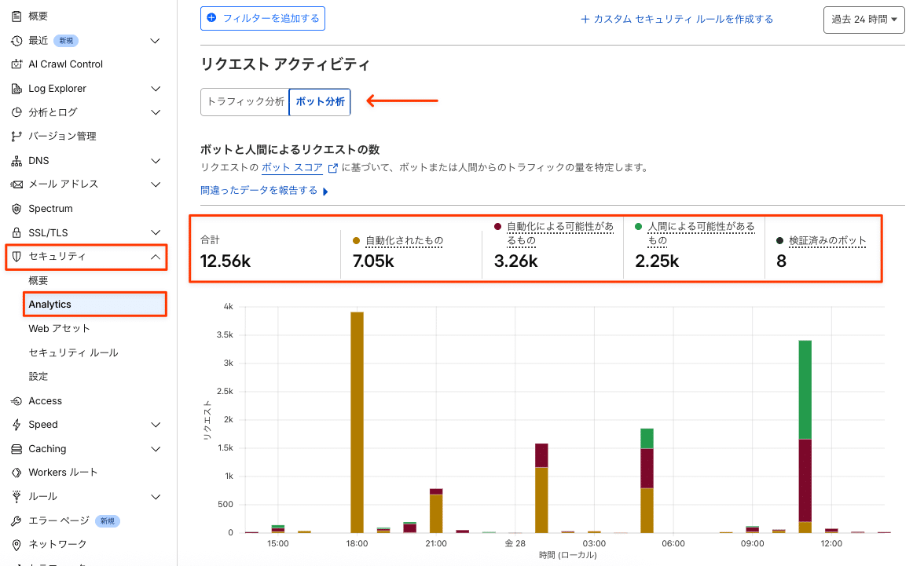Open the ボット スコア documentation link

(x=291, y=166)
